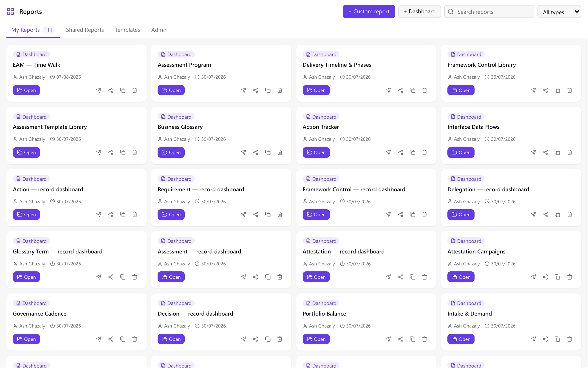588x368 pixels.
Task: Click the Intake & Demand card title
Action: point(470,314)
